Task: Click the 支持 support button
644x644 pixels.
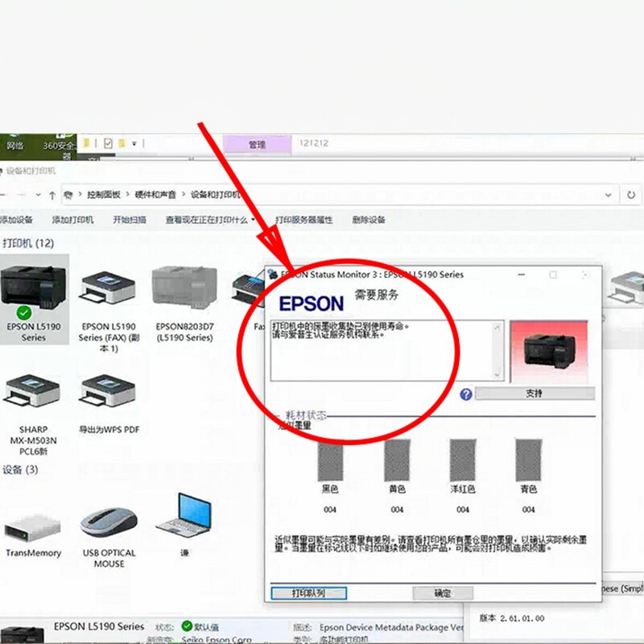Action: pos(535,394)
